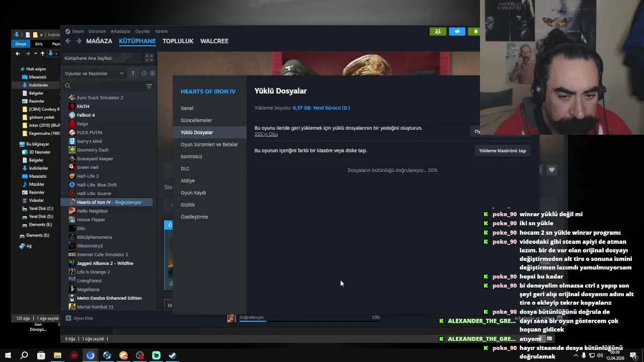Open Steam from the taskbar
Screen dimensions: 644x362
tap(172, 355)
